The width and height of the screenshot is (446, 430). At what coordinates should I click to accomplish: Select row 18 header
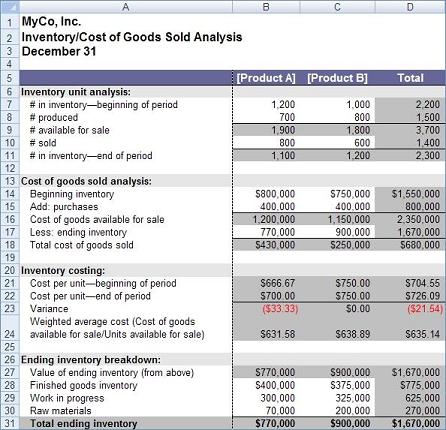(10, 245)
